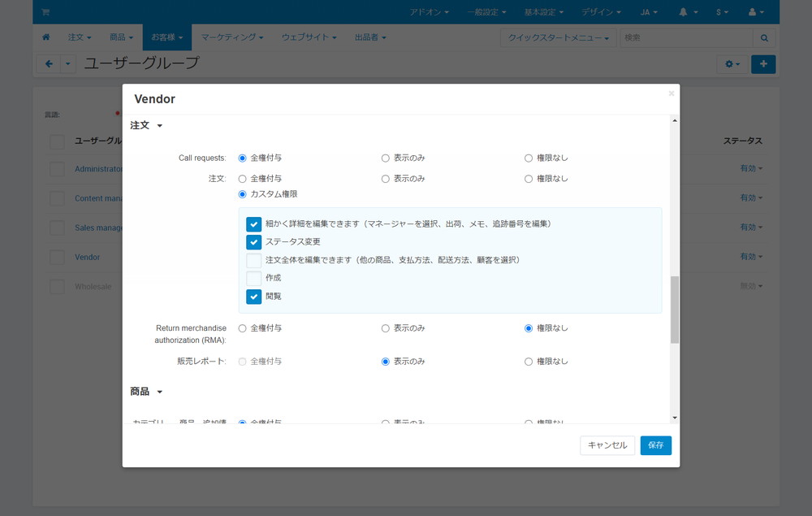Select 全権付与 for RMA row

click(x=242, y=328)
